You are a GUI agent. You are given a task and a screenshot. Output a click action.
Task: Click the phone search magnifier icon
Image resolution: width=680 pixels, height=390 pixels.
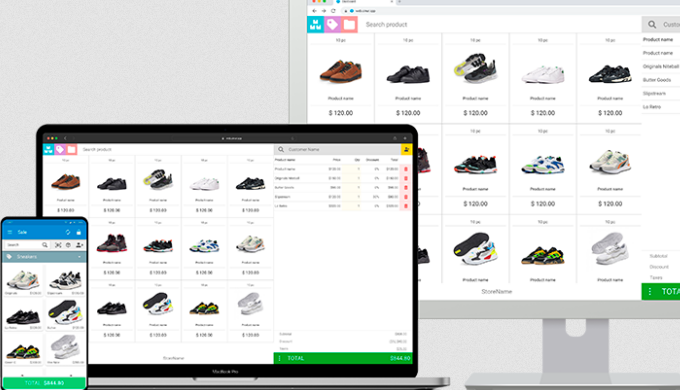tap(45, 245)
